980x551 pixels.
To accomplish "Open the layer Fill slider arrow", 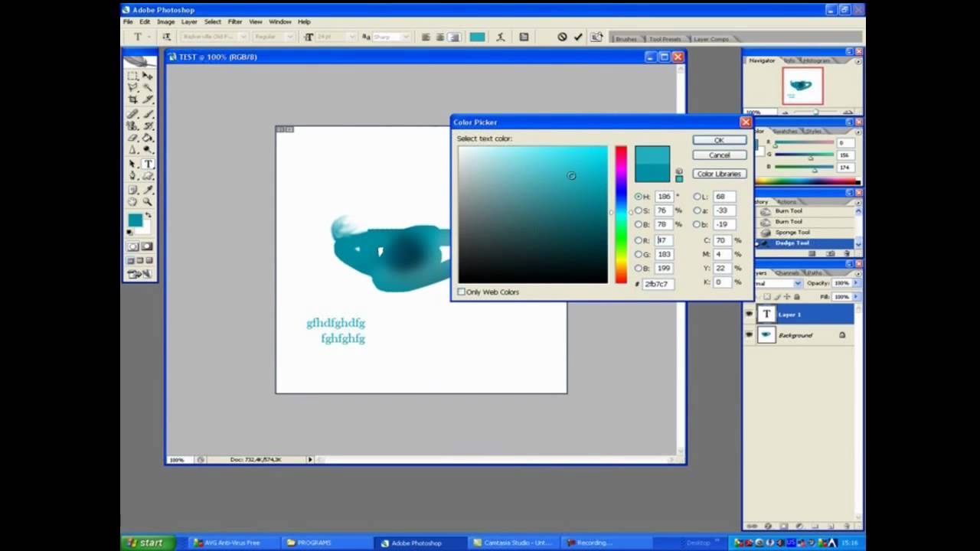I will [856, 296].
